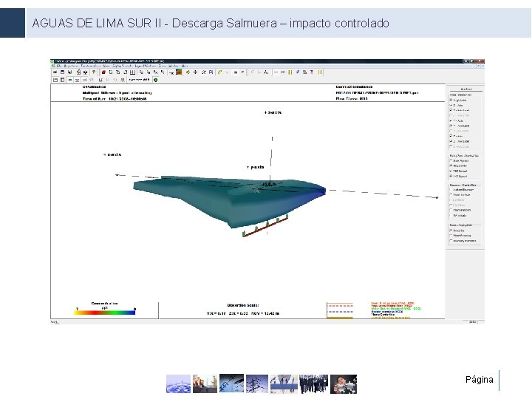The height and width of the screenshot is (399, 532).
Task: Click the letter A text toolbar icon
Action: pos(266,72)
